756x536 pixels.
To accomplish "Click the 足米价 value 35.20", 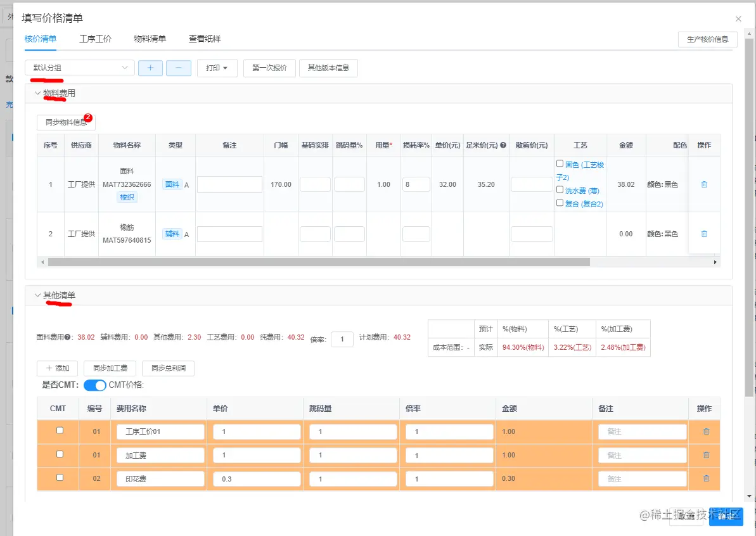I will [x=486, y=184].
